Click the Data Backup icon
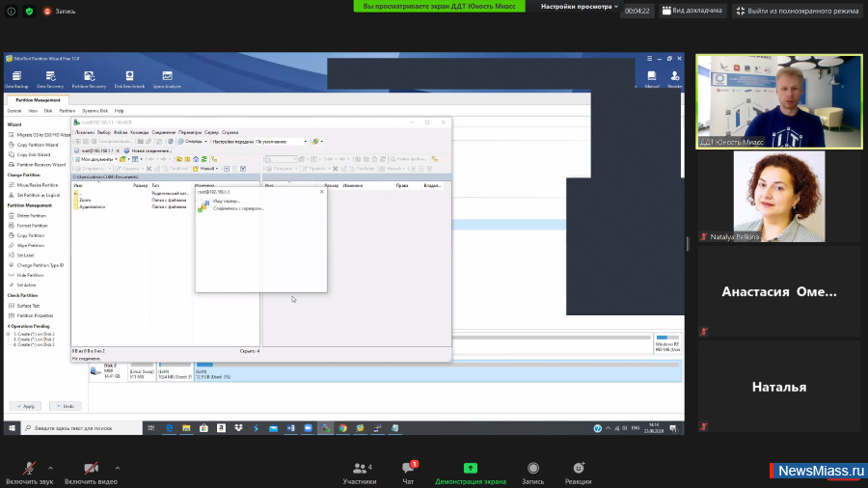 click(16, 79)
